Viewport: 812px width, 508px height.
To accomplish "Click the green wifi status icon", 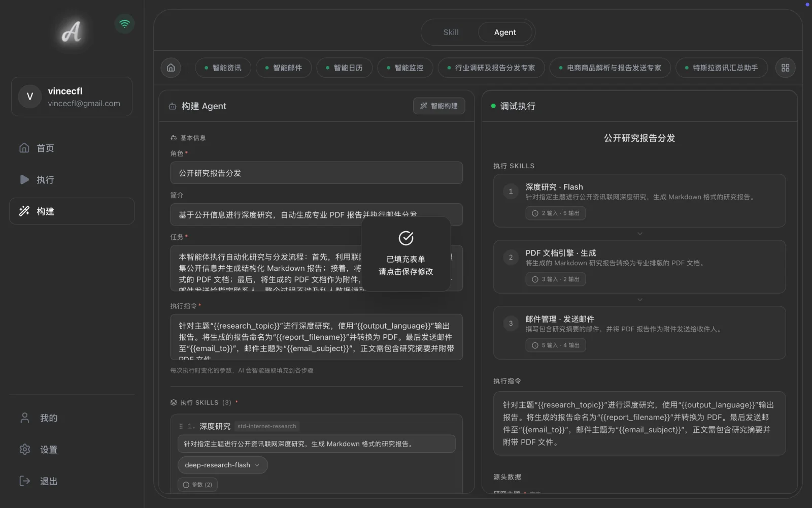I will (x=124, y=23).
